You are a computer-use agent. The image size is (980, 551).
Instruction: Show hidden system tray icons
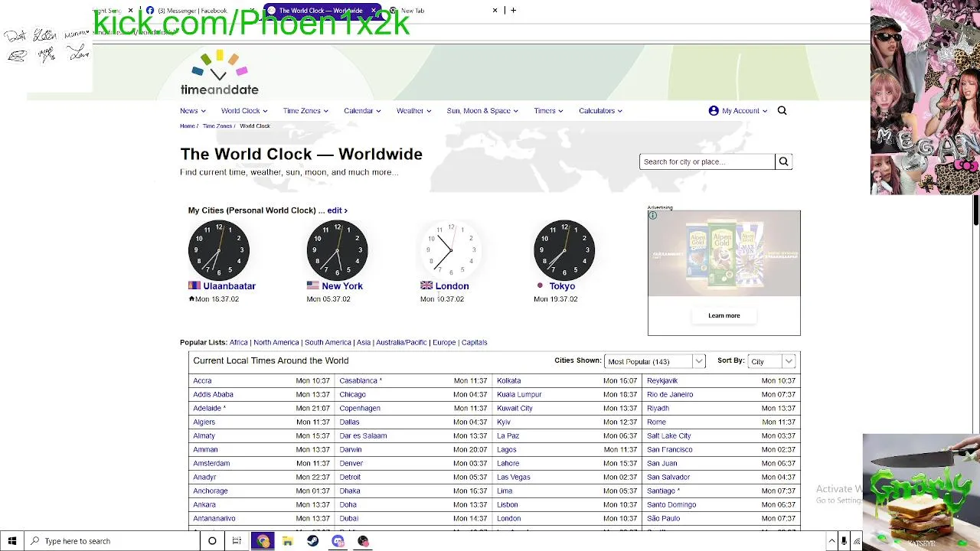[x=831, y=541]
